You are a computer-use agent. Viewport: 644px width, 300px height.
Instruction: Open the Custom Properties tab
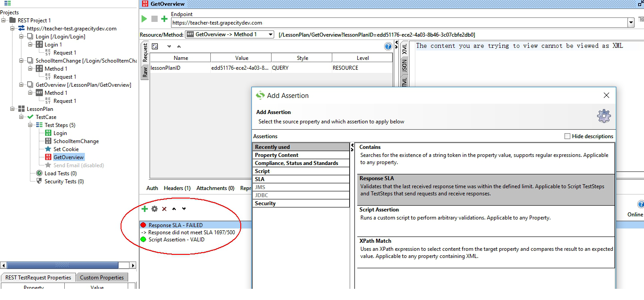pos(102,277)
